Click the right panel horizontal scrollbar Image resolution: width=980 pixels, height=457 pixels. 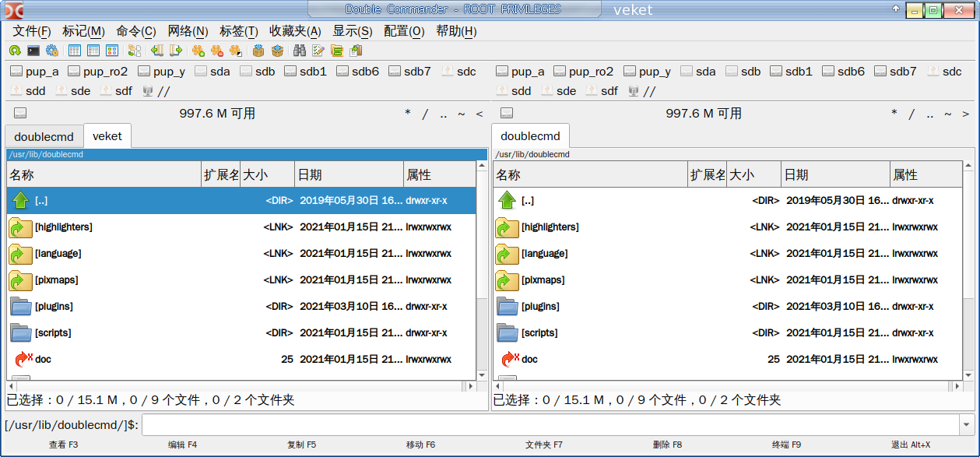pyautogui.click(x=728, y=386)
